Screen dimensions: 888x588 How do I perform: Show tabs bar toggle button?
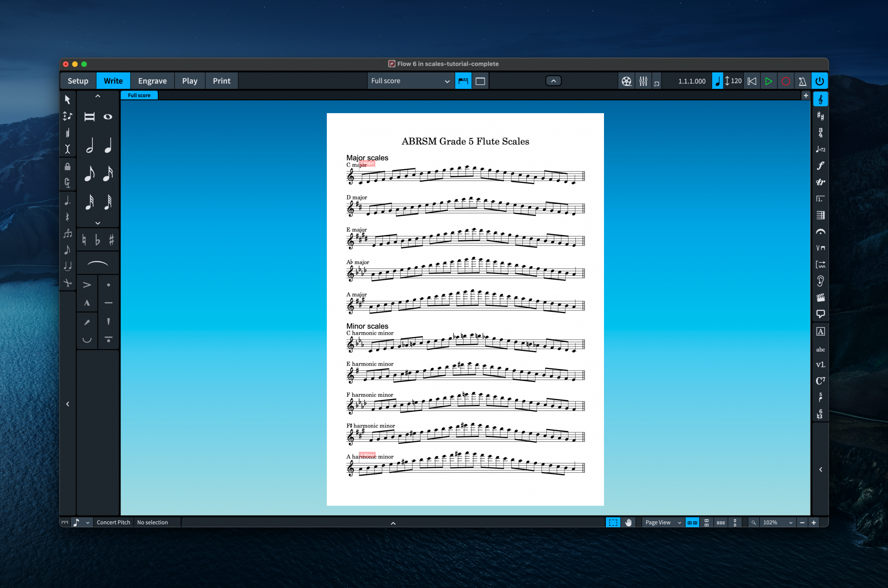point(464,81)
